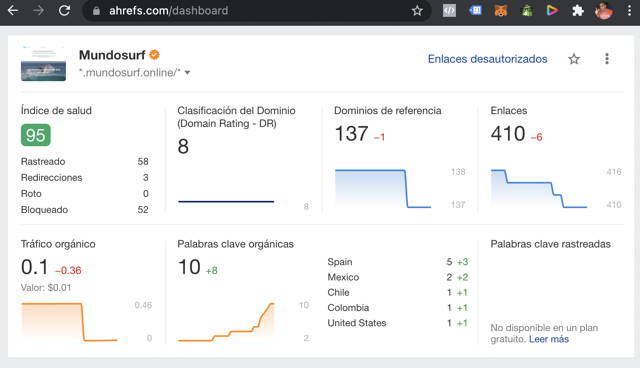Click the green health score 95 badge
The height and width of the screenshot is (368, 640).
36,135
